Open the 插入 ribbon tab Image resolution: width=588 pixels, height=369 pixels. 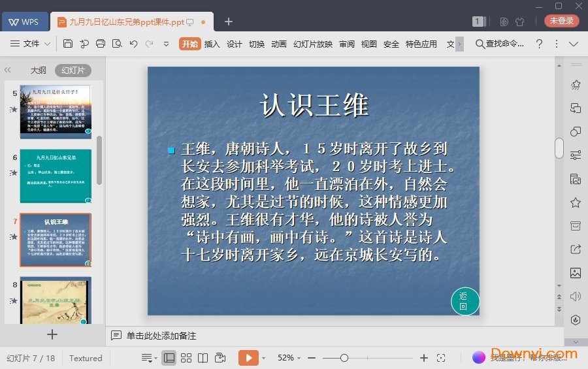click(x=212, y=44)
